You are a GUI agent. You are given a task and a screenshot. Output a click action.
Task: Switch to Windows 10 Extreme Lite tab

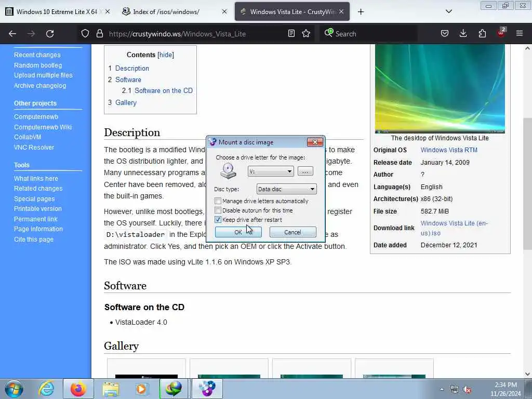[57, 12]
